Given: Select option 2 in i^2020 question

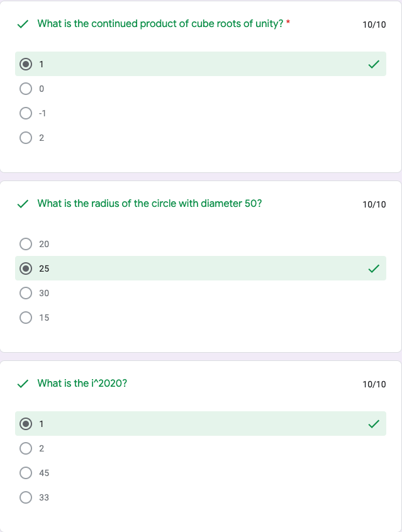Looking at the screenshot, I should click(26, 448).
